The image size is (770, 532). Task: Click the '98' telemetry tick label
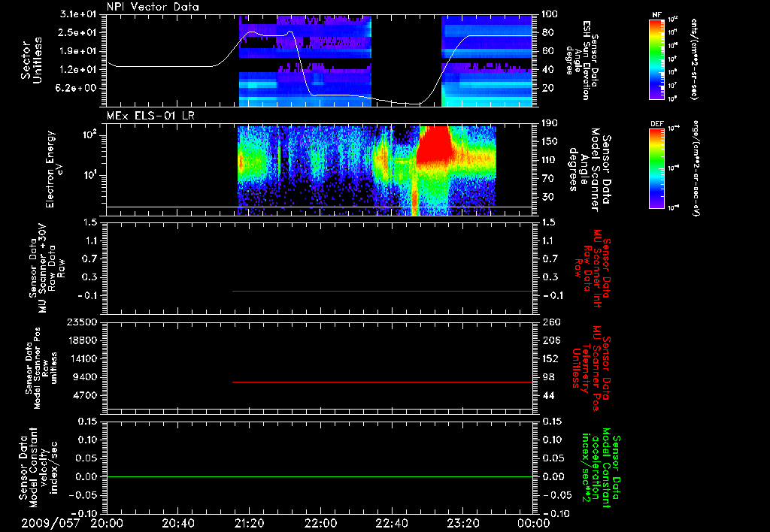click(x=547, y=377)
